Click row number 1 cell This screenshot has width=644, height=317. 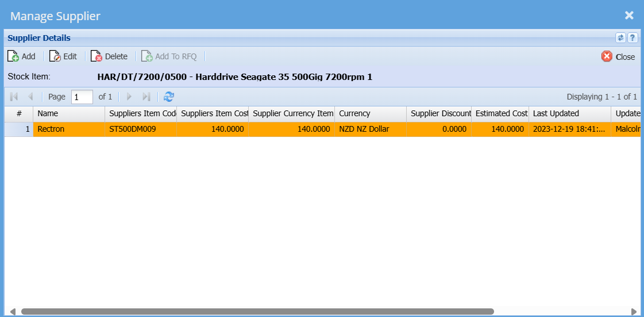19,129
